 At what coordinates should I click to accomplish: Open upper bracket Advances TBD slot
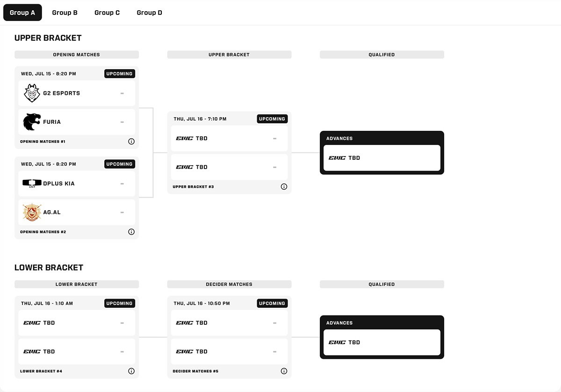tap(382, 158)
